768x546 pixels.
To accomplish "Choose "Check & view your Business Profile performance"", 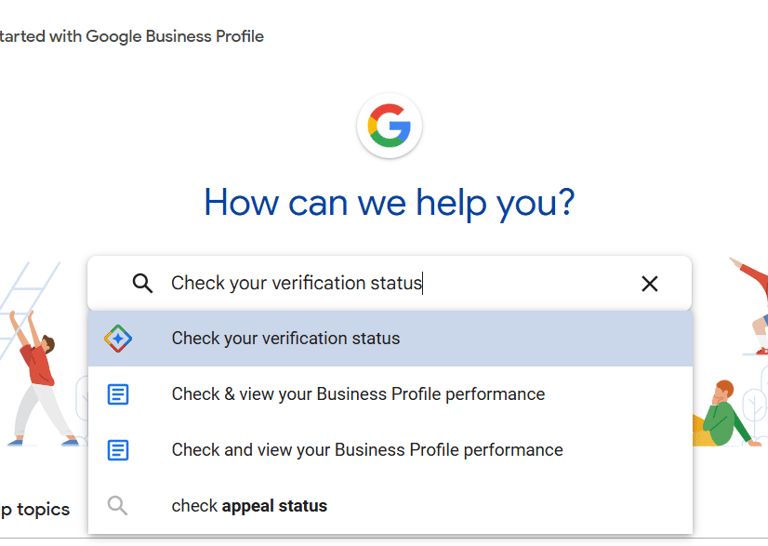I will click(358, 395).
